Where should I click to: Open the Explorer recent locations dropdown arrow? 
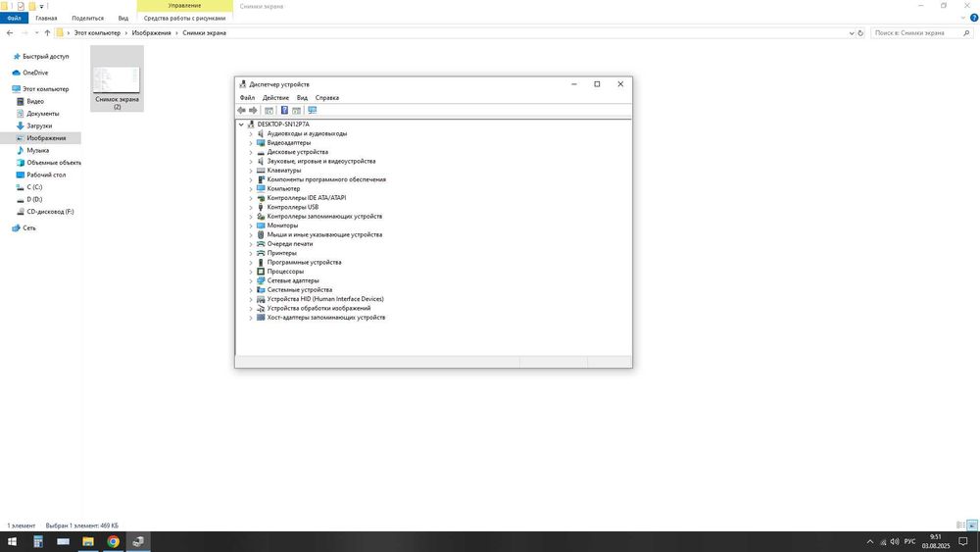(37, 33)
